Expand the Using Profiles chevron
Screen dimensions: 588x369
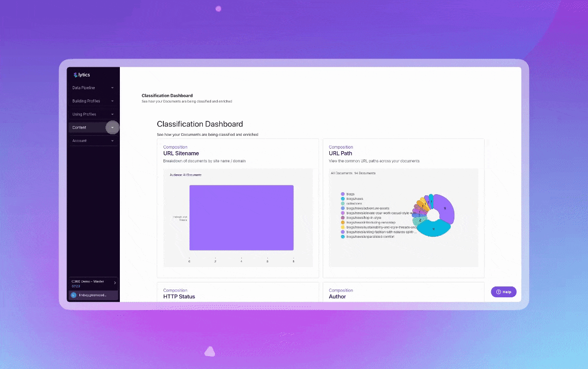point(112,114)
